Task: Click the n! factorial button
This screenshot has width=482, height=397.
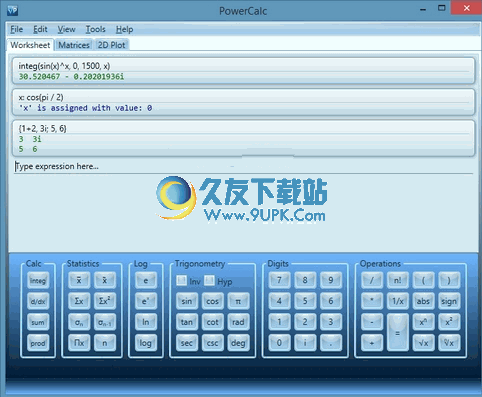Action: (397, 280)
